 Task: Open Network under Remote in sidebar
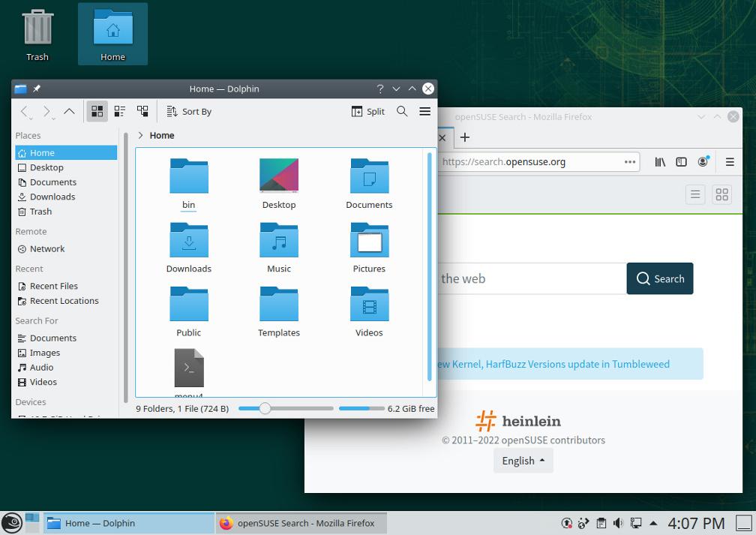(66, 249)
